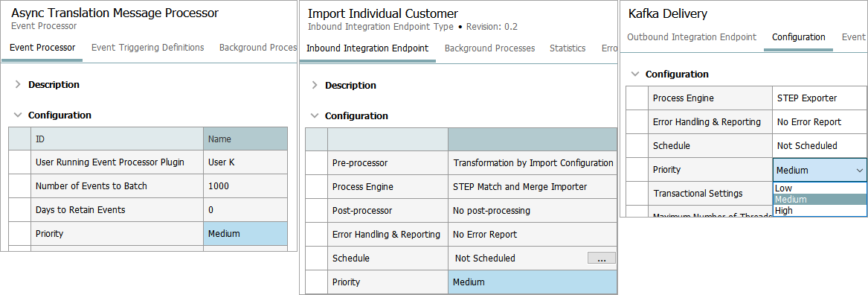
Task: Expand Description section in Import Individual Customer
Action: (315, 86)
